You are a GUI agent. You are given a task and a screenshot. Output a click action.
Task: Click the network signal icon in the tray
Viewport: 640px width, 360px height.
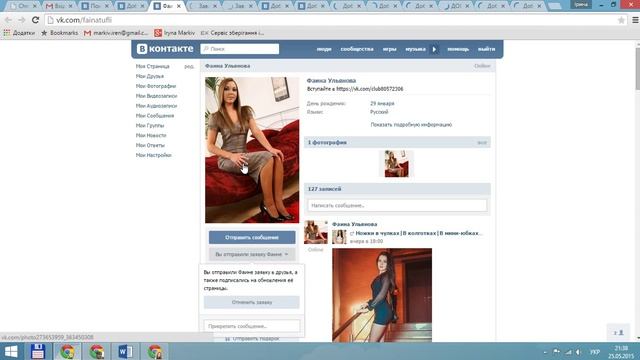pos(568,352)
